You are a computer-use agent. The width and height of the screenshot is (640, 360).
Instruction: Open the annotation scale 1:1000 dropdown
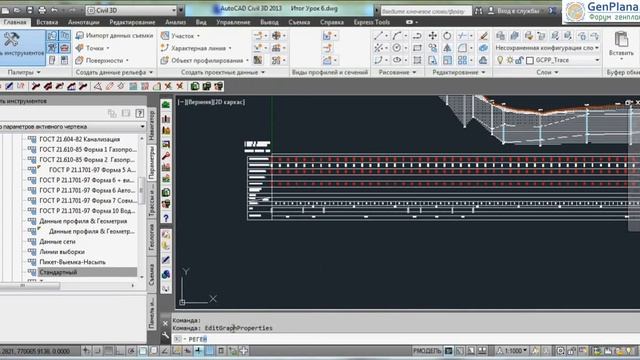512,351
